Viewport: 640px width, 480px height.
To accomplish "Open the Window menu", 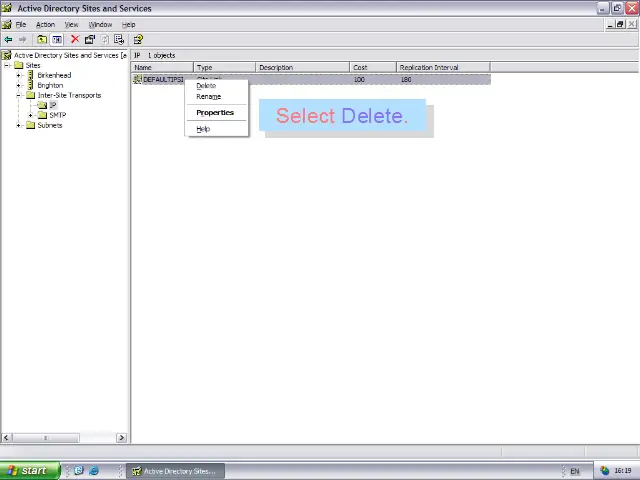I will point(100,24).
